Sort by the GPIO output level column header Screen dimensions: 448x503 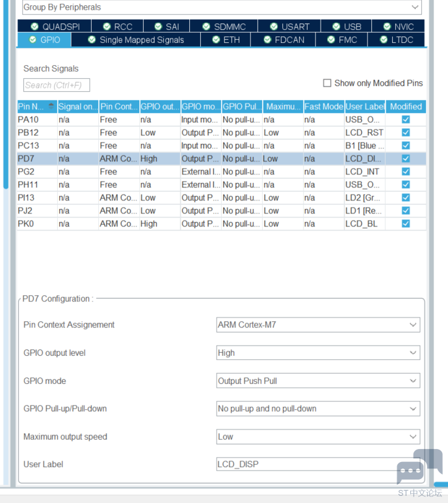coord(160,107)
